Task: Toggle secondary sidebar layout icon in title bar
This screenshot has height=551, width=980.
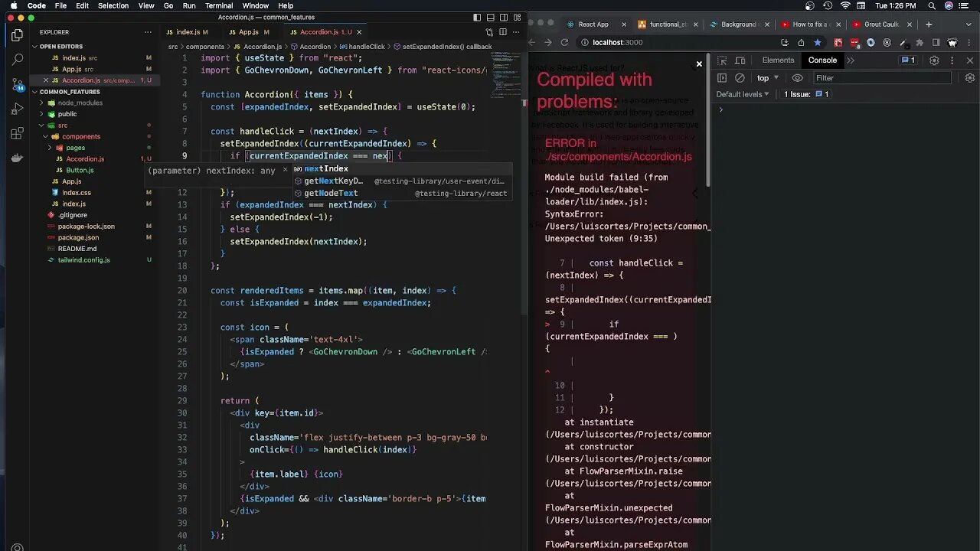Action: point(503,17)
